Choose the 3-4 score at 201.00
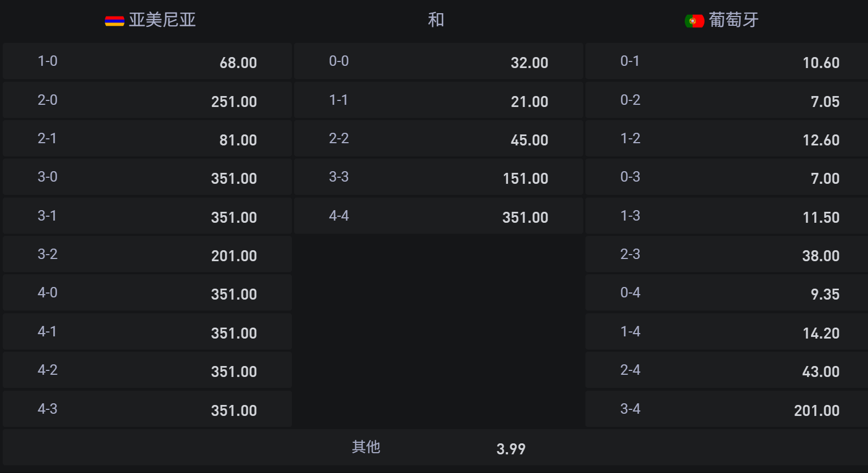 tap(726, 409)
